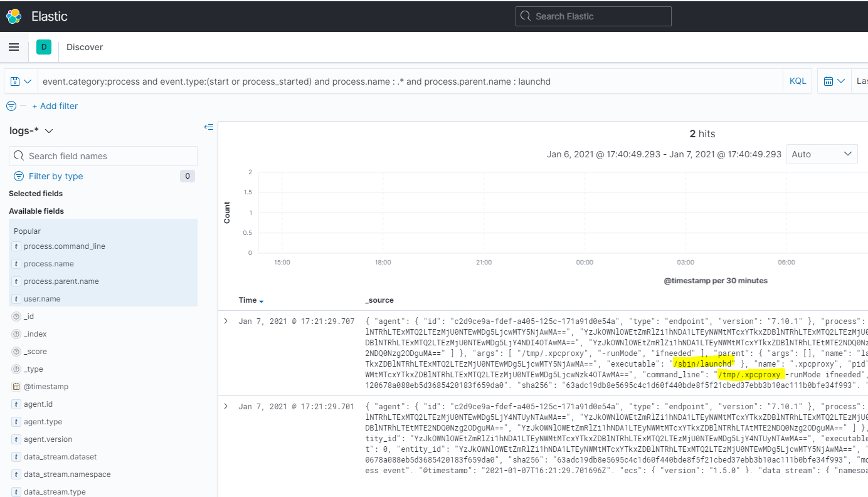Click the Discover breadcrumb
Image resolution: width=868 pixels, height=497 pixels.
click(84, 46)
